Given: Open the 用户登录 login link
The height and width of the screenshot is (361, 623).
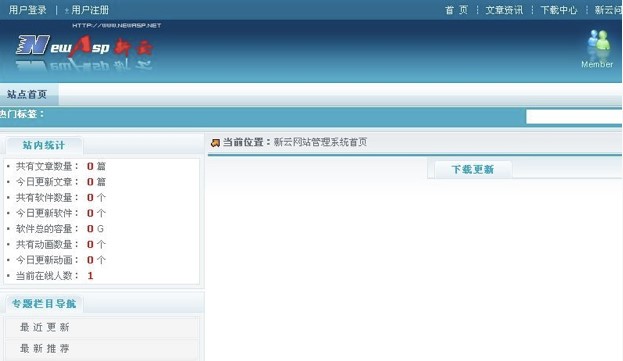Looking at the screenshot, I should click(x=27, y=10).
